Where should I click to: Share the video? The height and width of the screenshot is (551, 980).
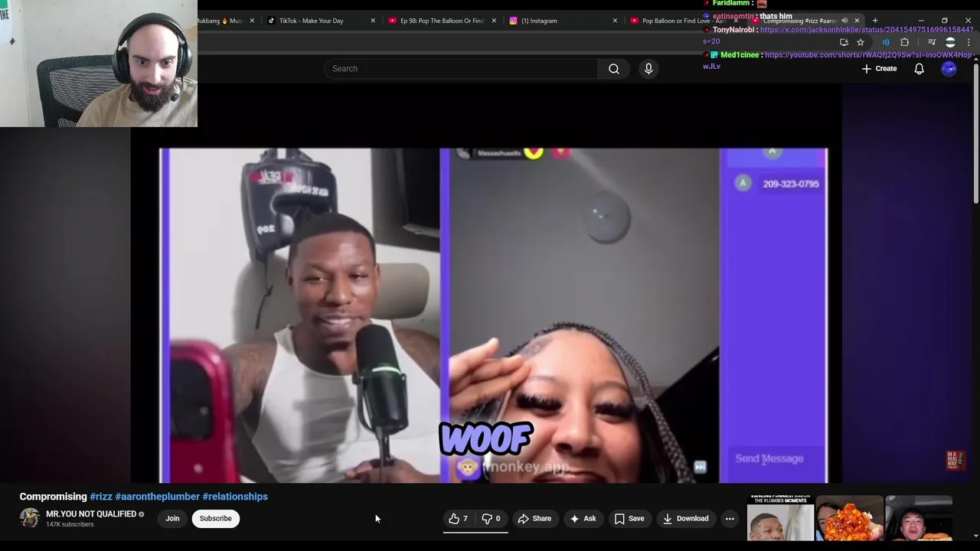point(534,519)
